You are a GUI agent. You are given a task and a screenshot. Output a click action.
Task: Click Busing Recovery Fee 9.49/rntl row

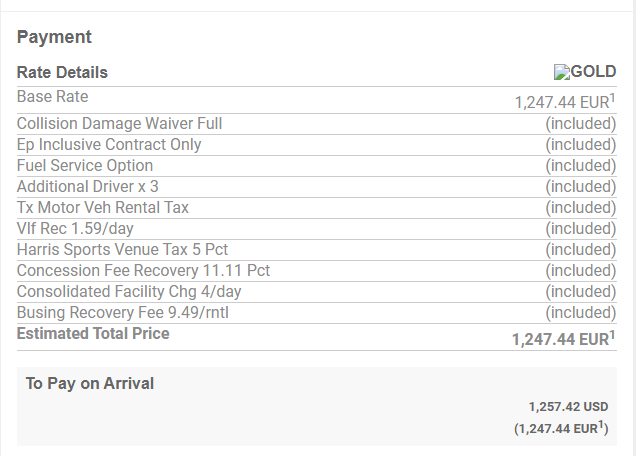(x=123, y=313)
